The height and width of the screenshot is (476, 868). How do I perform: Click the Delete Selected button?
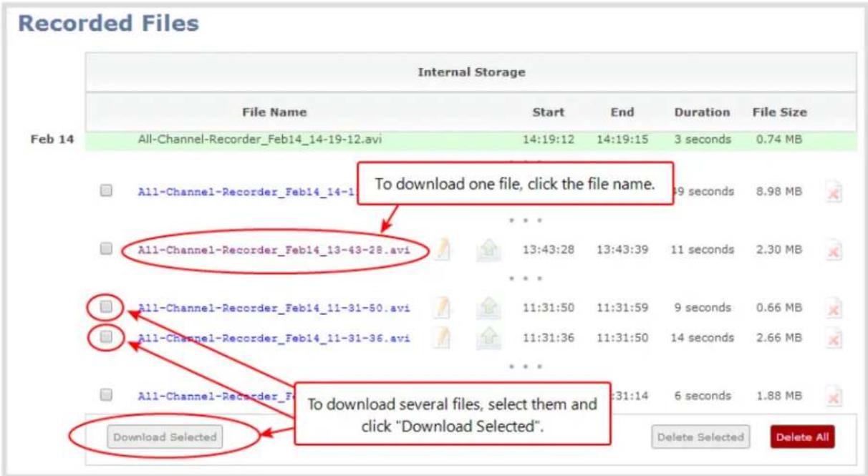pos(700,437)
